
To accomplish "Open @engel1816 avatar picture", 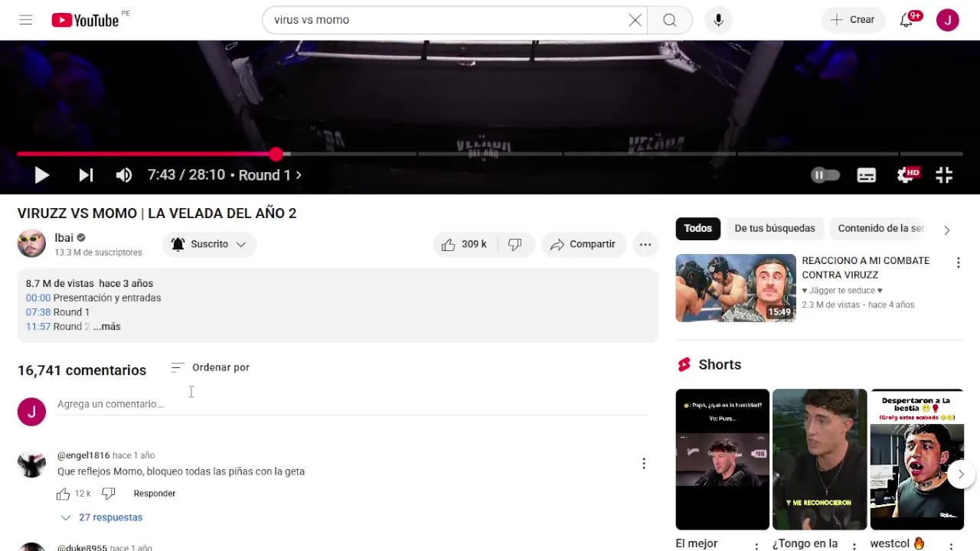I will pyautogui.click(x=31, y=464).
